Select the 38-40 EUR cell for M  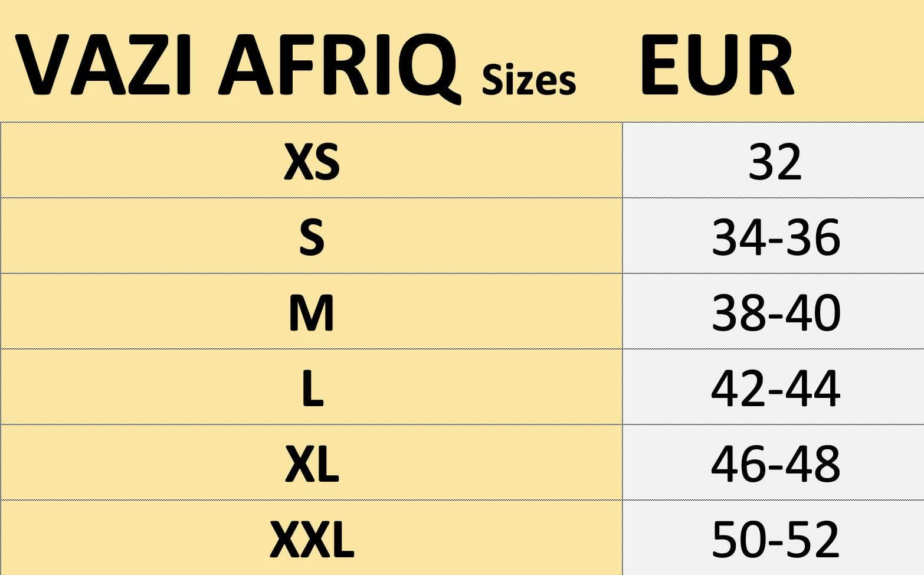click(775, 312)
